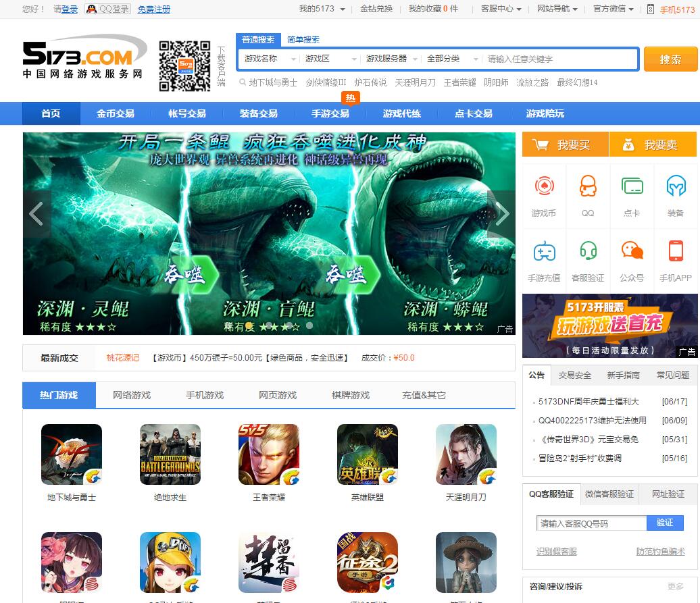Expand the 游戏服务器 dropdown
The height and width of the screenshot is (603, 700).
(391, 59)
